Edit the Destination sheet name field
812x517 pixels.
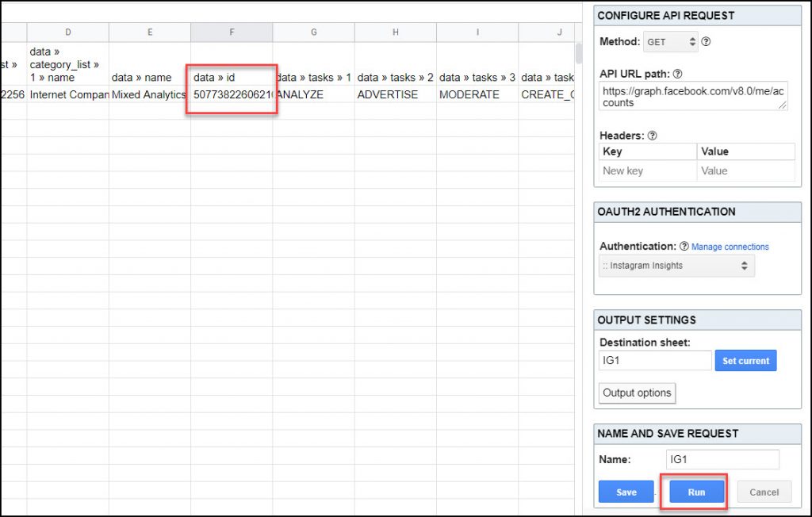654,360
